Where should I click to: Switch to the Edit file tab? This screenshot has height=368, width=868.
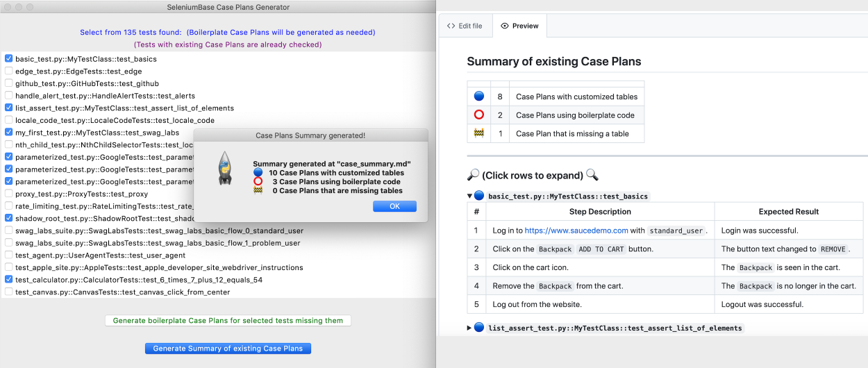[465, 26]
